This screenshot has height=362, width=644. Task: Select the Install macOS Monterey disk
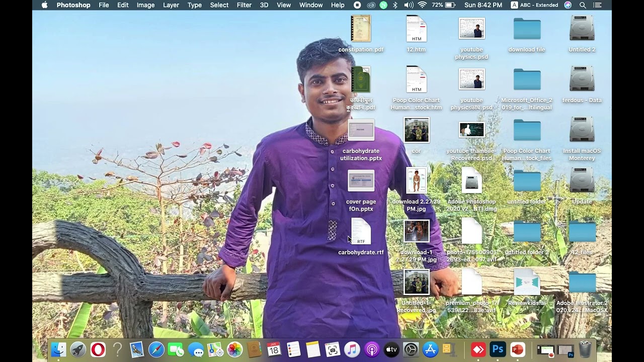[x=582, y=140]
